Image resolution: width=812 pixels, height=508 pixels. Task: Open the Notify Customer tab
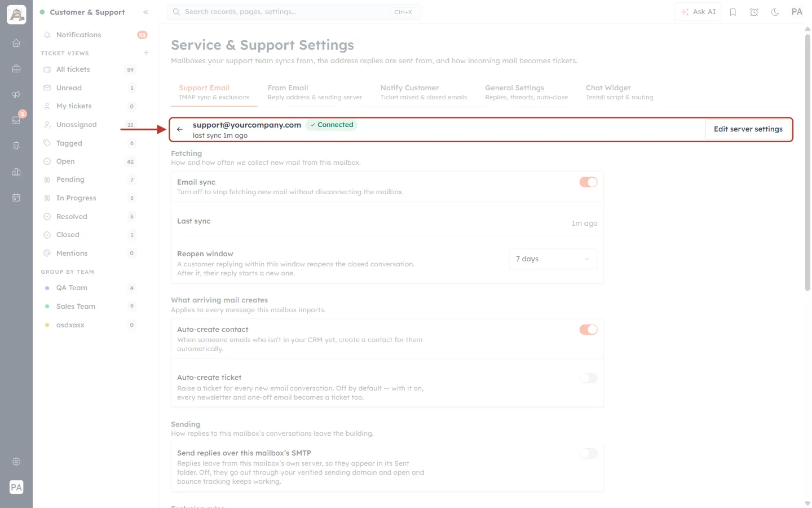423,92
